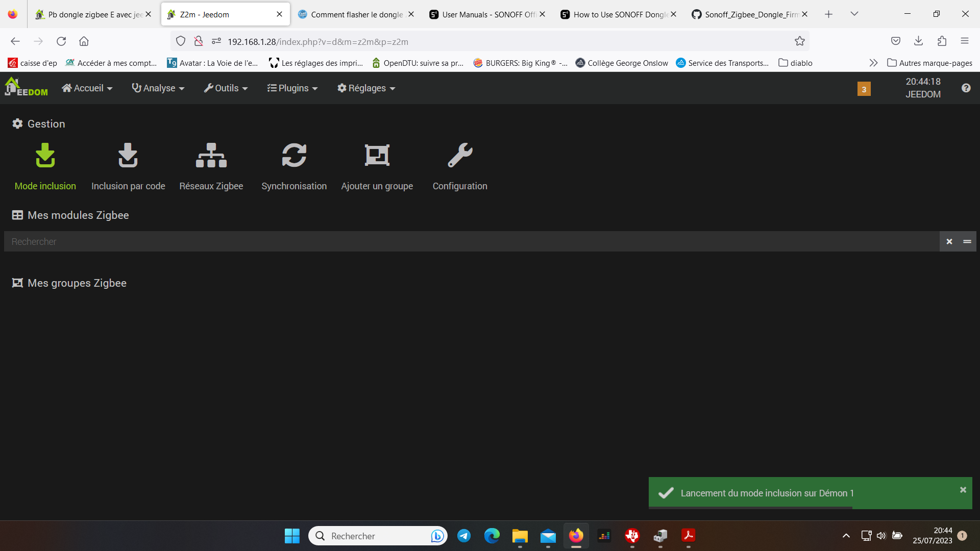Open the help question mark icon
The width and height of the screenshot is (980, 551).
pyautogui.click(x=966, y=88)
